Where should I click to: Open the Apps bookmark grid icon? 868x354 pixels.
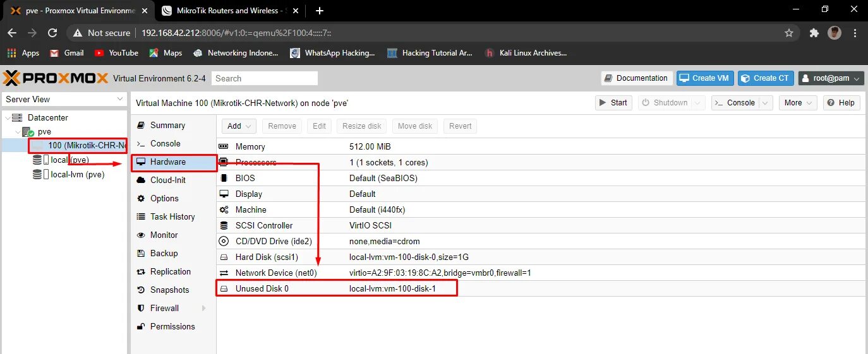tap(11, 53)
